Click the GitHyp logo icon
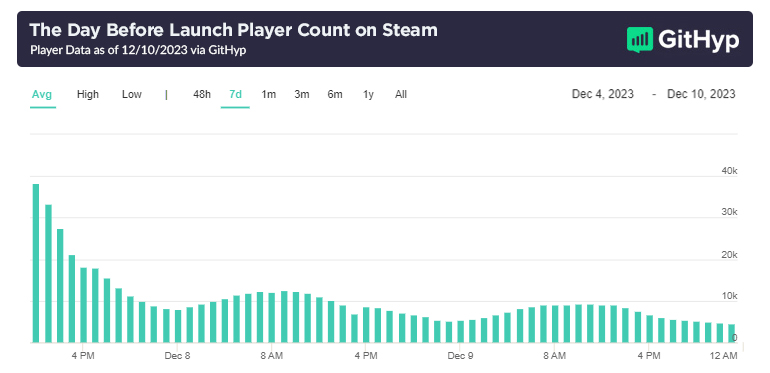This screenshot has height=373, width=770. point(640,40)
